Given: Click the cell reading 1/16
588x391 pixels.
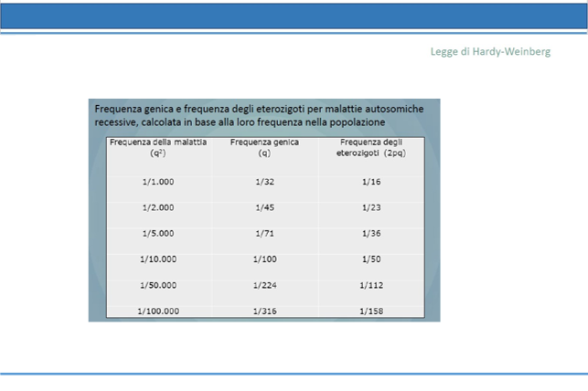Looking at the screenshot, I should tap(371, 182).
